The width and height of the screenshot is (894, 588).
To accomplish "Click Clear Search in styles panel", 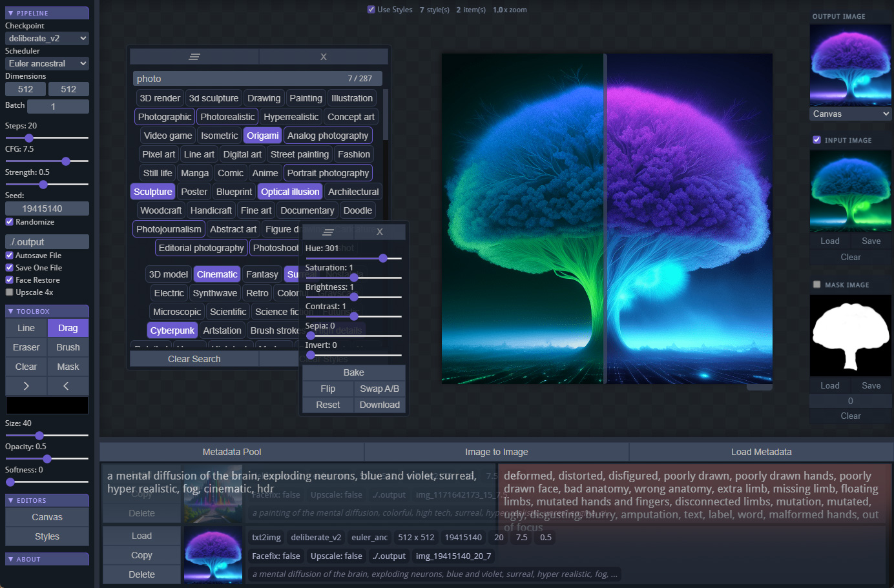I will point(194,359).
